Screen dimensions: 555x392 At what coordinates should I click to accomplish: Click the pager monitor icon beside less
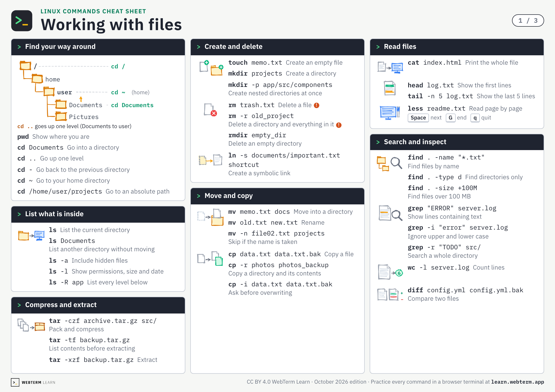pos(390,113)
